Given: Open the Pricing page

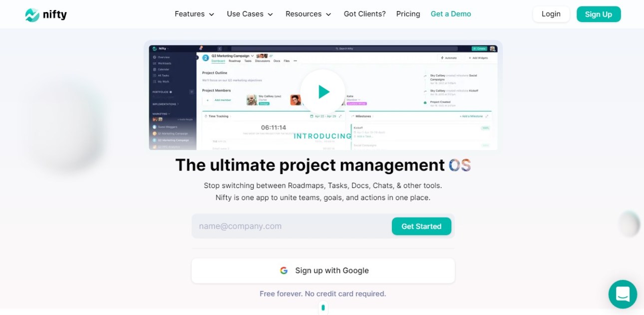Looking at the screenshot, I should tap(408, 14).
